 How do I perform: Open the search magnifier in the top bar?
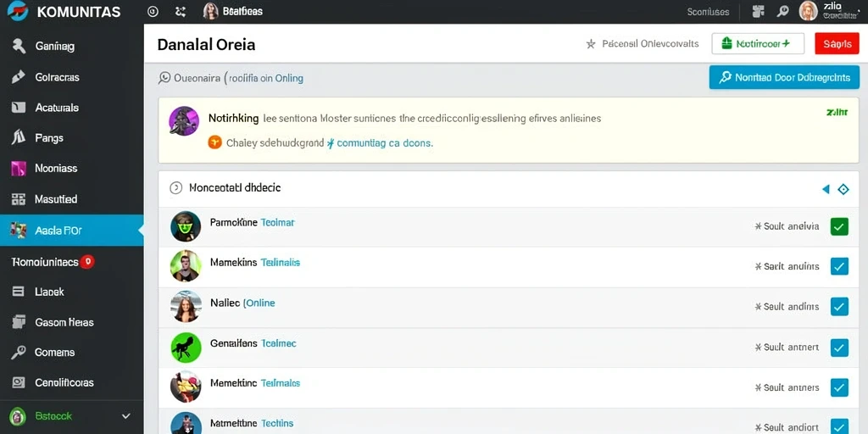[782, 11]
